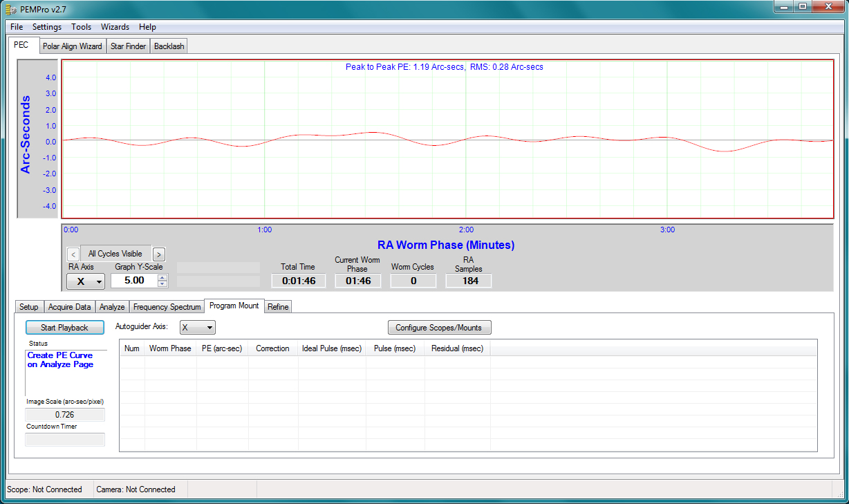Click the Image Scale value 0.726
This screenshot has height=504, width=849.
tap(65, 415)
